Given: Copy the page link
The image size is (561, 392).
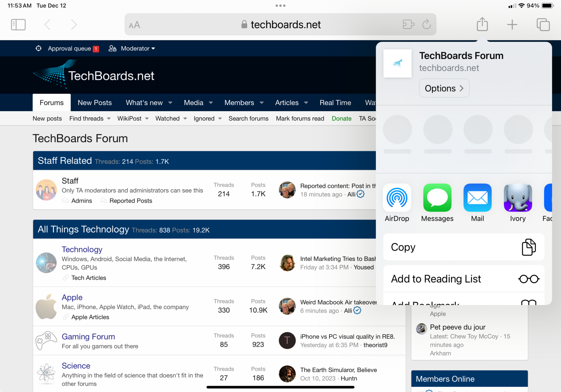Looking at the screenshot, I should point(463,247).
